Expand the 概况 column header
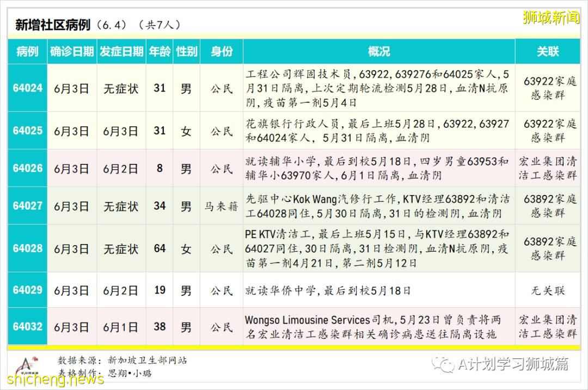588x390 pixels. point(379,51)
